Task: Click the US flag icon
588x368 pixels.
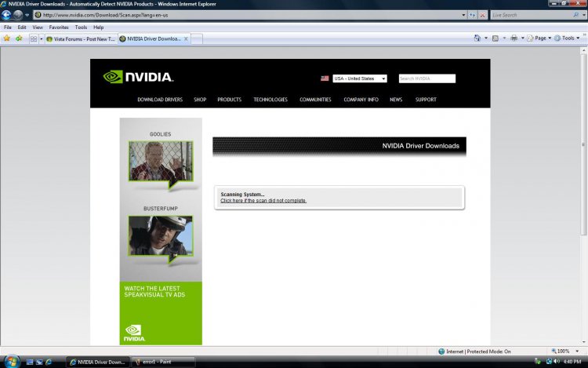Action: point(325,78)
